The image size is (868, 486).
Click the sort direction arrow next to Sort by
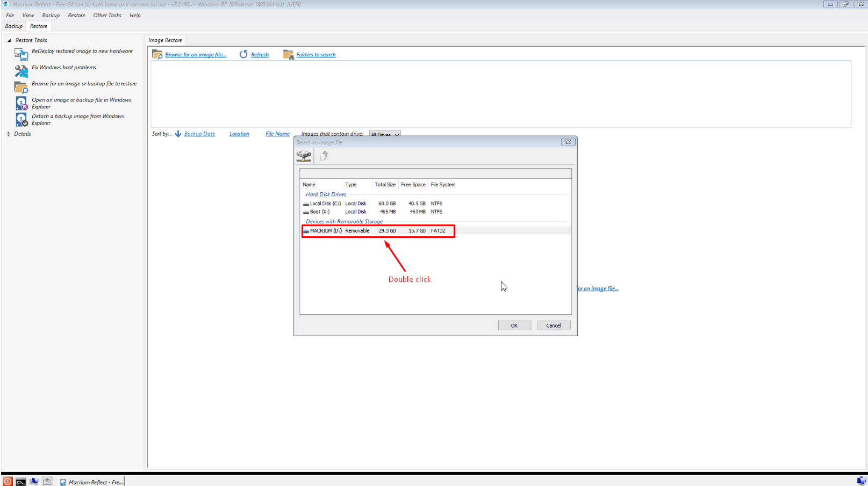click(x=178, y=134)
